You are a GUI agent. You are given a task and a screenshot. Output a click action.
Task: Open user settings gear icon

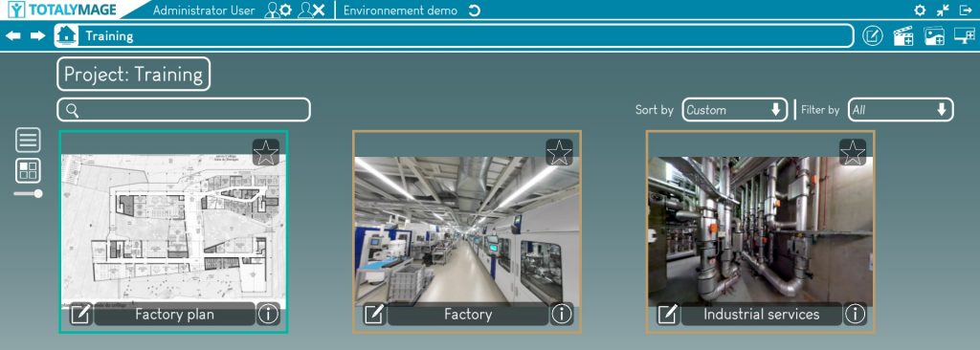click(x=278, y=10)
